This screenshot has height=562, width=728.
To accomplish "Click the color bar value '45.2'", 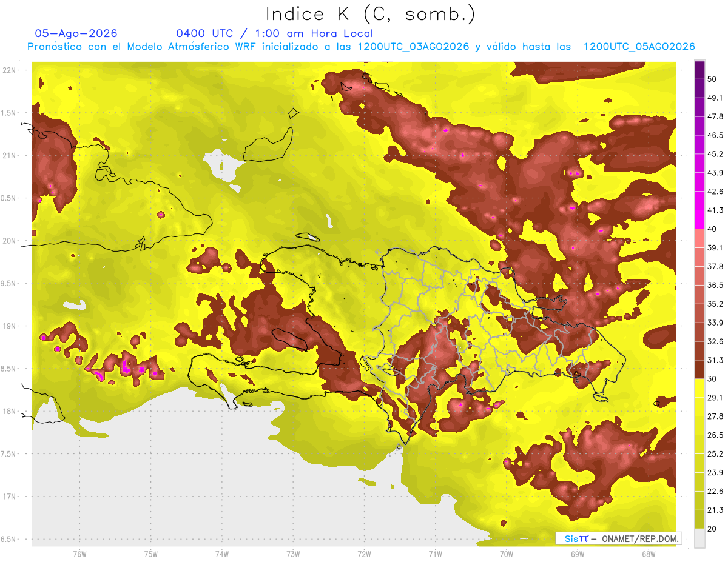I will 715,154.
